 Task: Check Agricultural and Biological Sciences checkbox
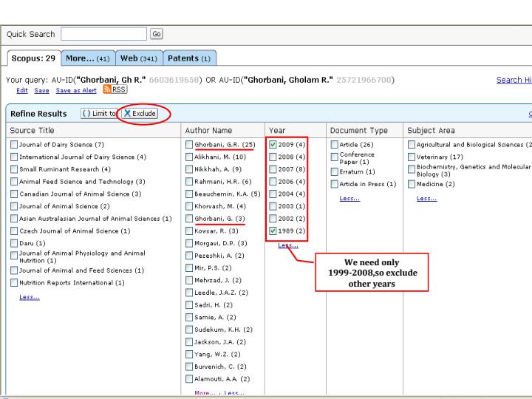[x=412, y=145]
